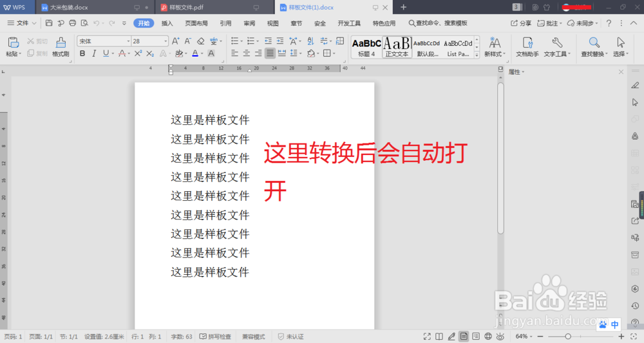The height and width of the screenshot is (343, 644).
Task: Switch to the 页面布局 (Page Layout) tab
Action: click(196, 23)
